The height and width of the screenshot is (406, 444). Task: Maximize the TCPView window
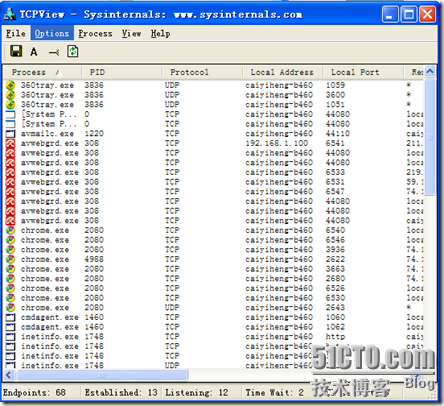(409, 14)
